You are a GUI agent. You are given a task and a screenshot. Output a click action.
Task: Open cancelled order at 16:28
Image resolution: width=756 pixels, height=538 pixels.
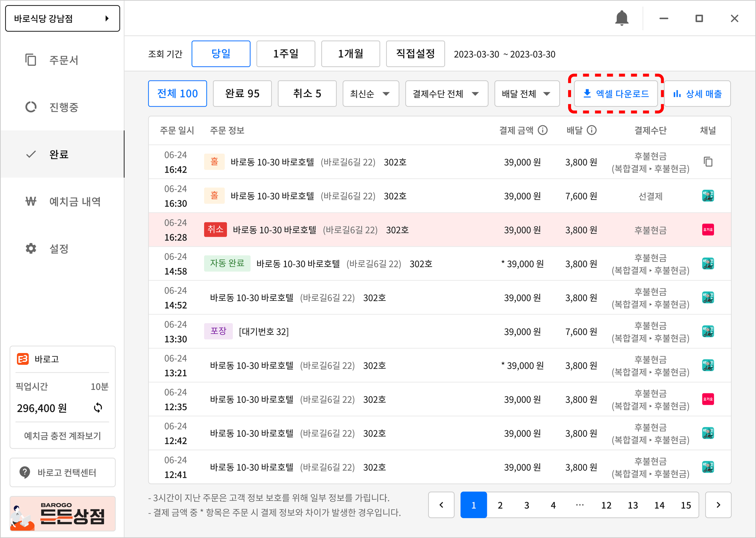[x=440, y=230]
